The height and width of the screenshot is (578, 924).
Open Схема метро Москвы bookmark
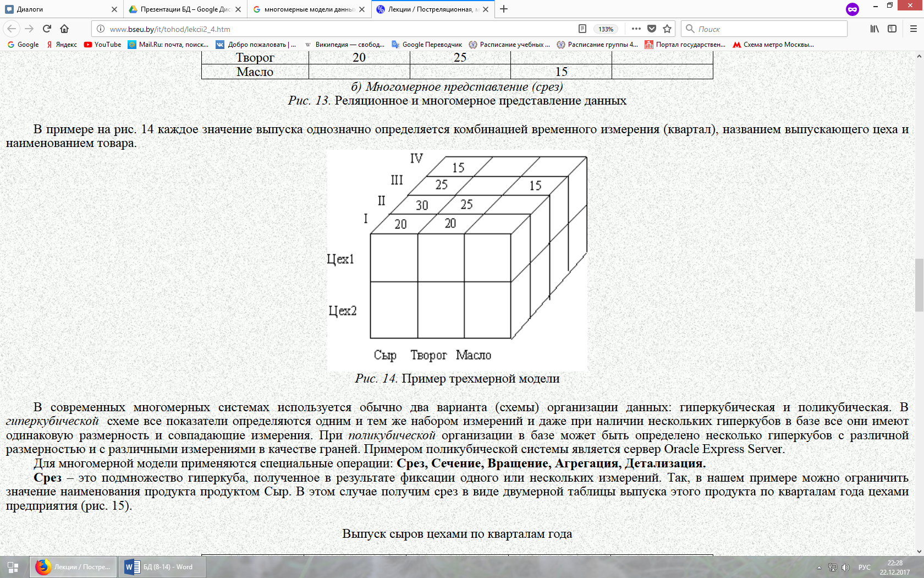(773, 45)
